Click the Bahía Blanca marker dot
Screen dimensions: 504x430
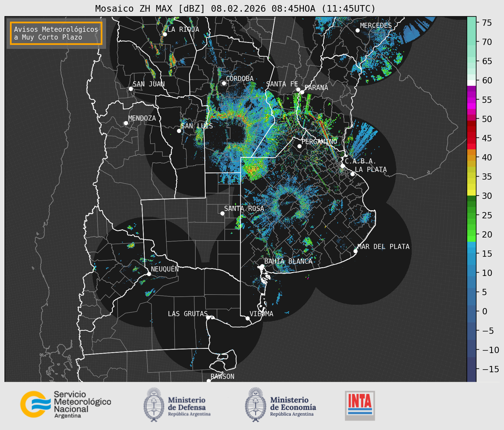262,266
